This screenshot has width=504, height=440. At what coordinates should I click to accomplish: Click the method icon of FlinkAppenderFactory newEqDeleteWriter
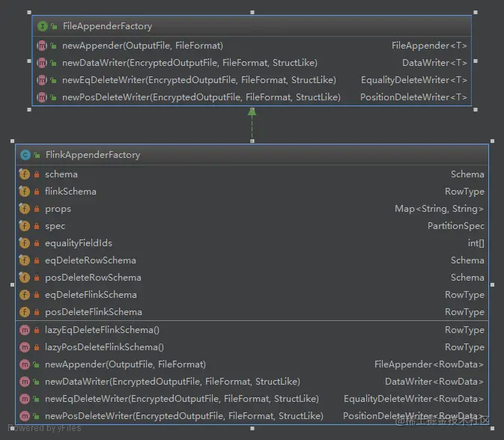(25, 399)
